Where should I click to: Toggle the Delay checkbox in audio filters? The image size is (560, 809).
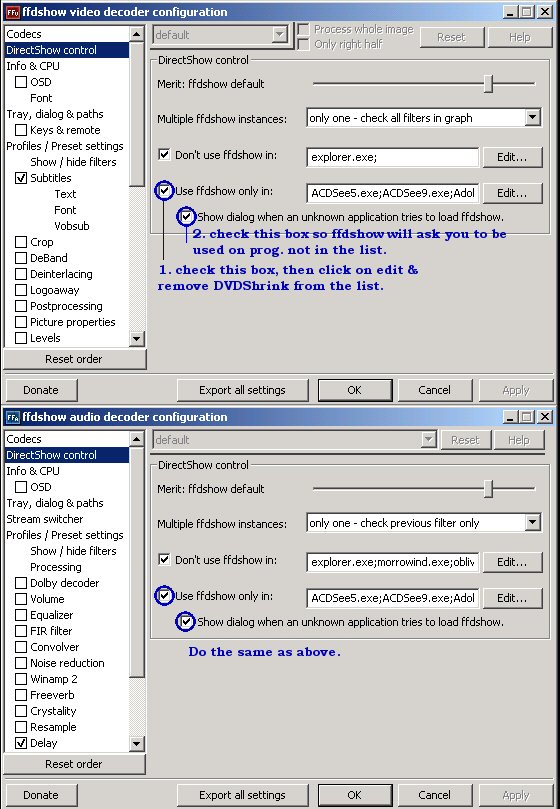click(21, 743)
